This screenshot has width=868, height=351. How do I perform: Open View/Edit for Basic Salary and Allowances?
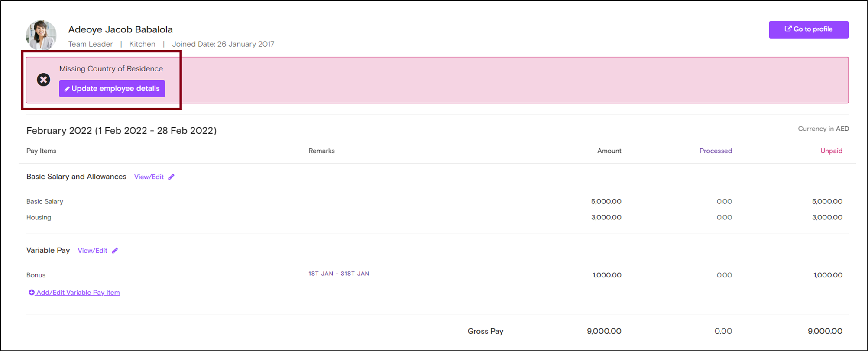(x=149, y=177)
